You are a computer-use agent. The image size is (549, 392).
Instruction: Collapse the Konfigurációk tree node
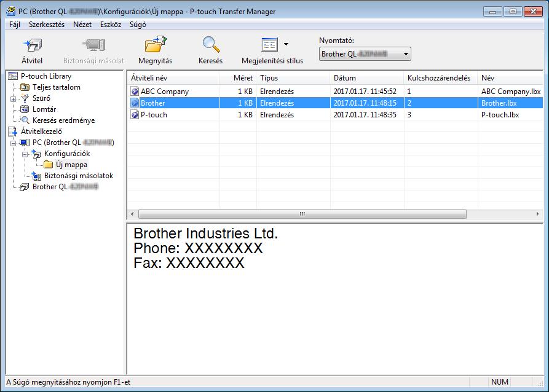click(25, 154)
